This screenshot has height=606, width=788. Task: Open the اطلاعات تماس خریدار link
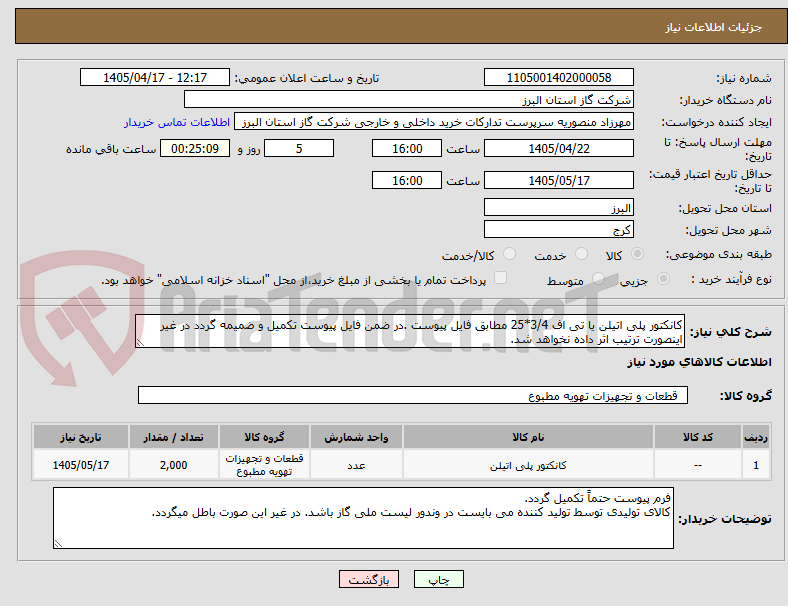tap(177, 122)
